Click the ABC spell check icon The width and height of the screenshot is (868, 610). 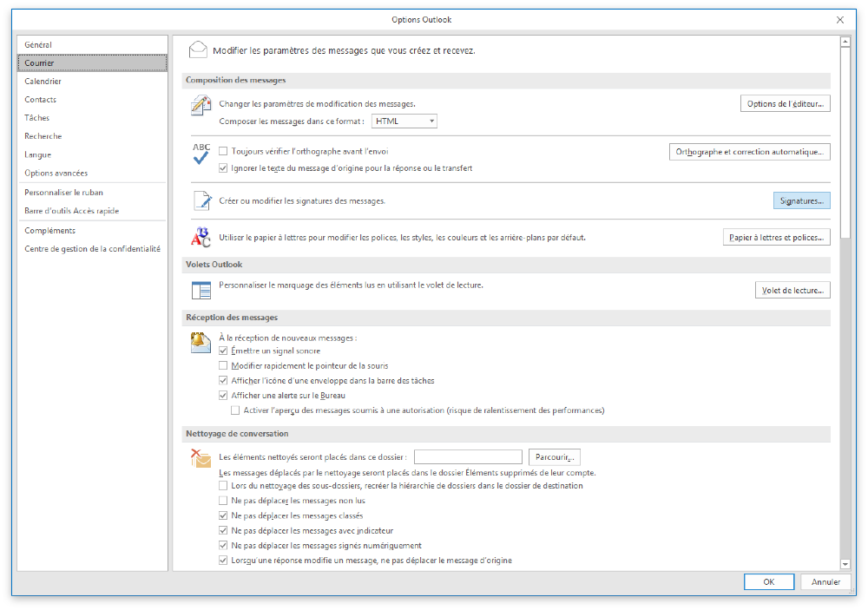pyautogui.click(x=201, y=154)
